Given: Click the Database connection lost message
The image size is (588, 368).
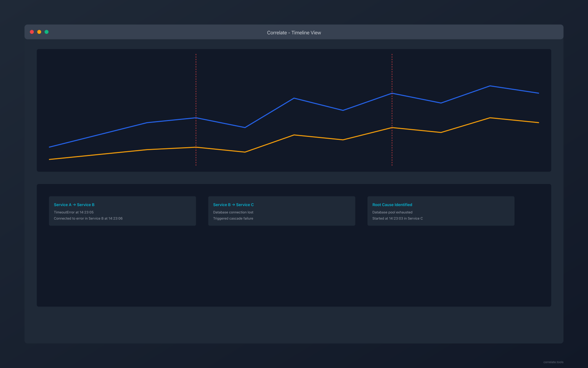Looking at the screenshot, I should tap(233, 212).
